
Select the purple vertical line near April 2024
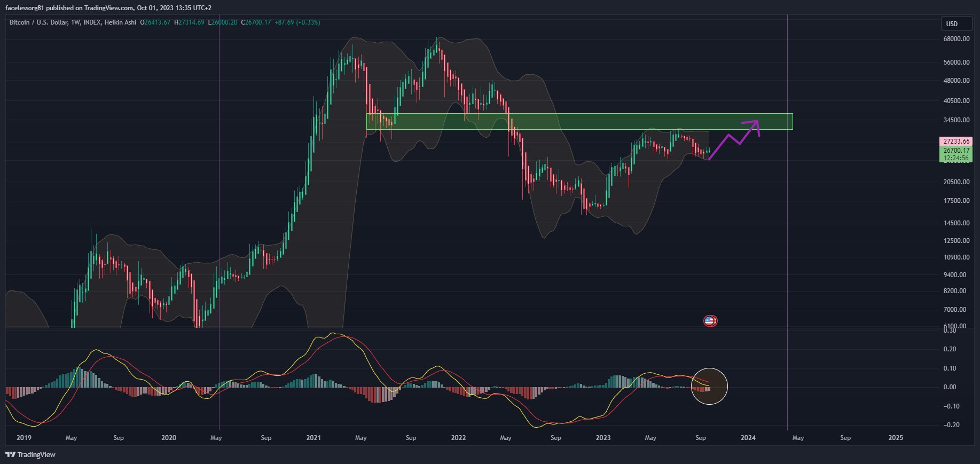pyautogui.click(x=788, y=214)
